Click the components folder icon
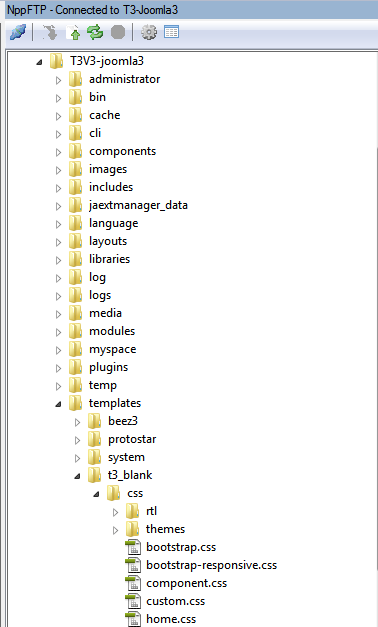 (x=75, y=151)
